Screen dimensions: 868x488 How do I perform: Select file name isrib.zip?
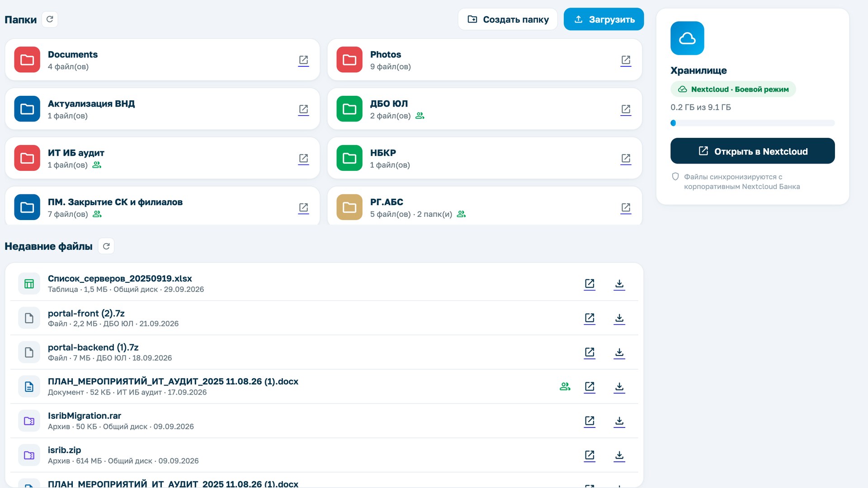[65, 450]
